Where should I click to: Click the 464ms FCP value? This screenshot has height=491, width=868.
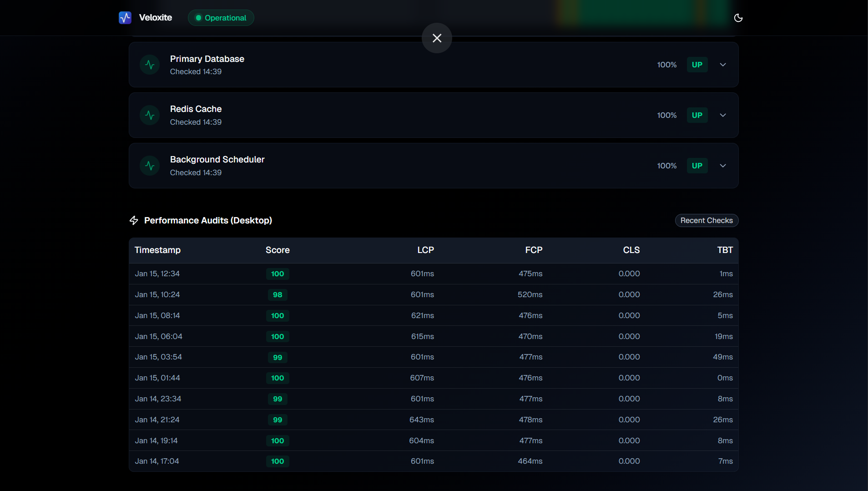(x=530, y=461)
